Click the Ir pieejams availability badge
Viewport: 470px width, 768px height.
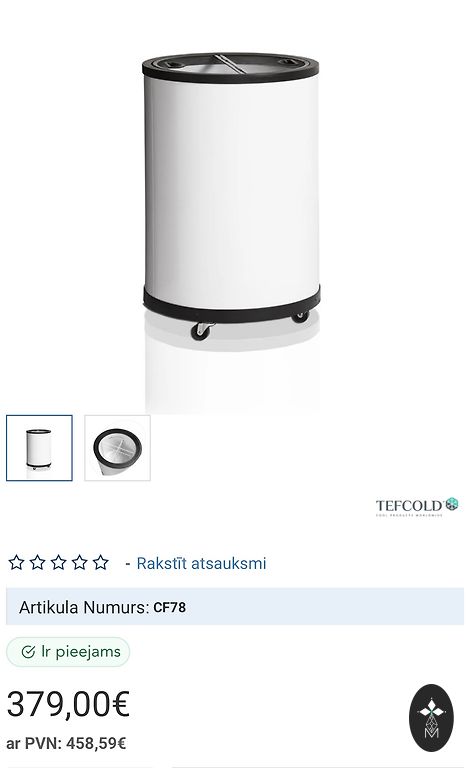[68, 652]
